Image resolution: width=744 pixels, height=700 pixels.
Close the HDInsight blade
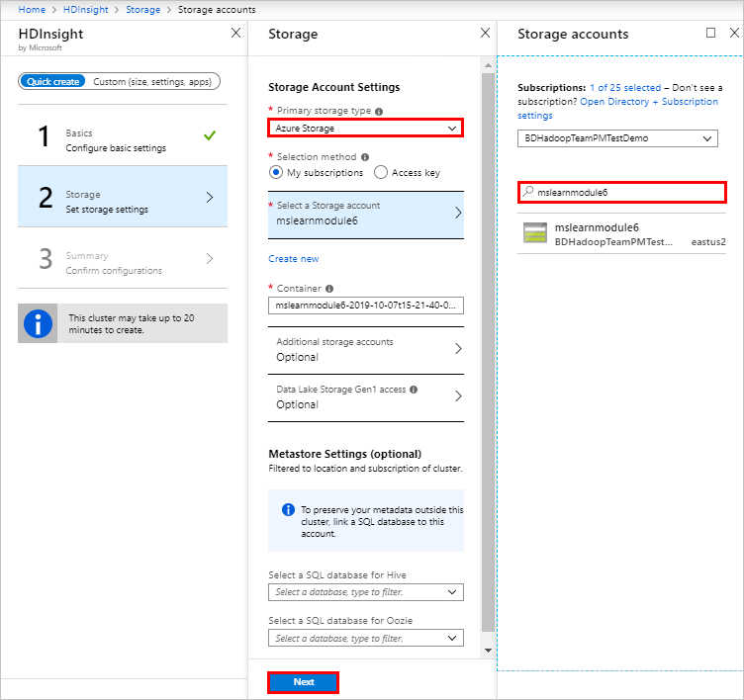(235, 33)
